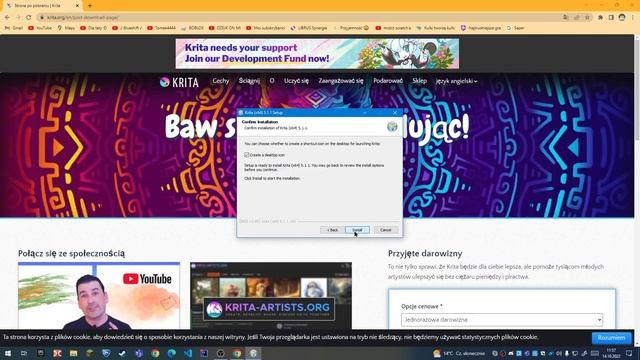The image size is (640, 360).
Task: Open the Chrome extensions puzzle icon
Action: pos(600,18)
